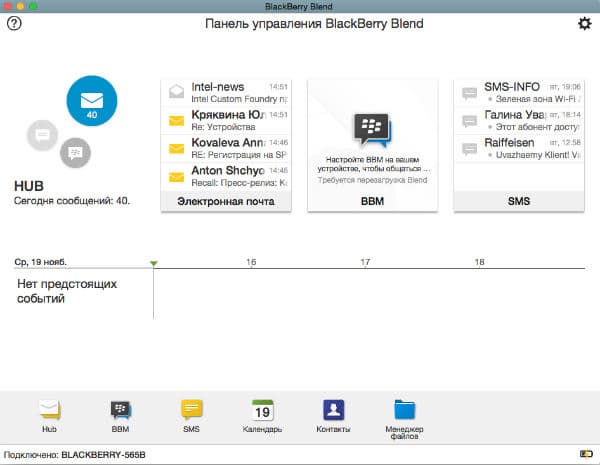Click the dark gray BBM bubble in HUB
The image size is (600, 465).
click(x=75, y=153)
